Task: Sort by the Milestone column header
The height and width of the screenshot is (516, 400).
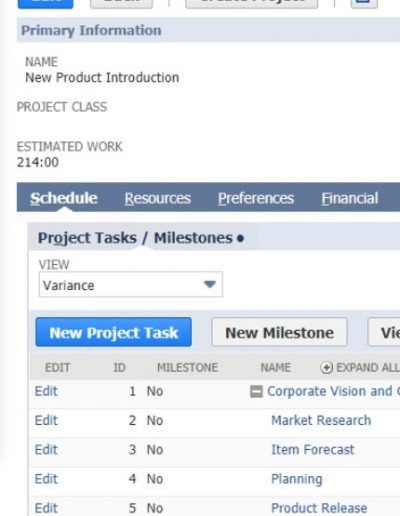Action: pos(187,368)
